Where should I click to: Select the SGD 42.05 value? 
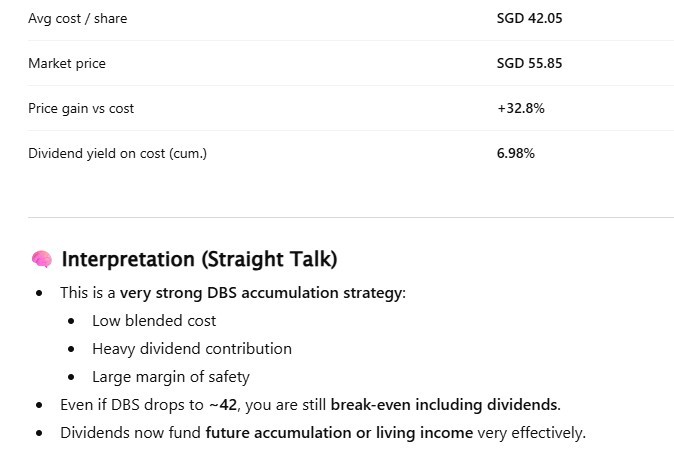529,18
